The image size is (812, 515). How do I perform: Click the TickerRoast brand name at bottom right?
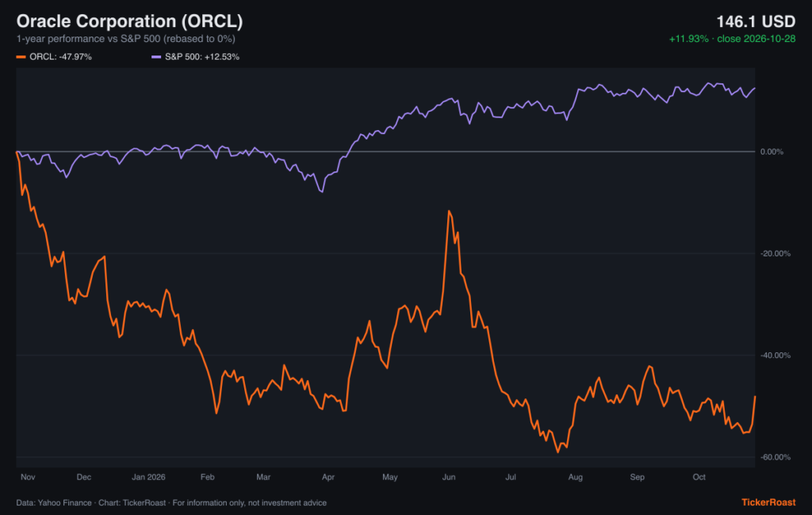768,502
